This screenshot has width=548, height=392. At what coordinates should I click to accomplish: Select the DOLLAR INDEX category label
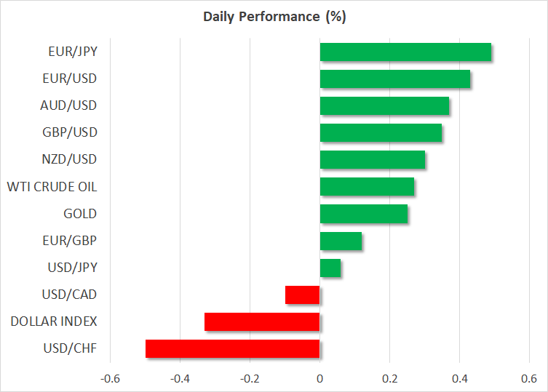point(53,321)
